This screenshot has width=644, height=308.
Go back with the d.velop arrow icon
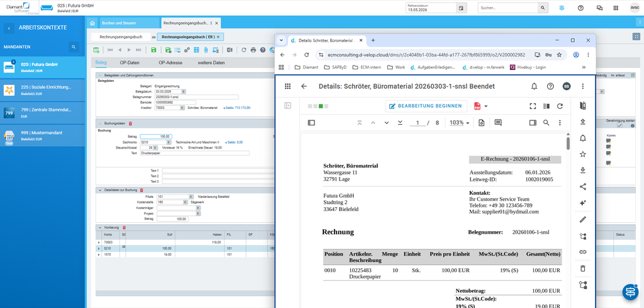pyautogui.click(x=304, y=86)
